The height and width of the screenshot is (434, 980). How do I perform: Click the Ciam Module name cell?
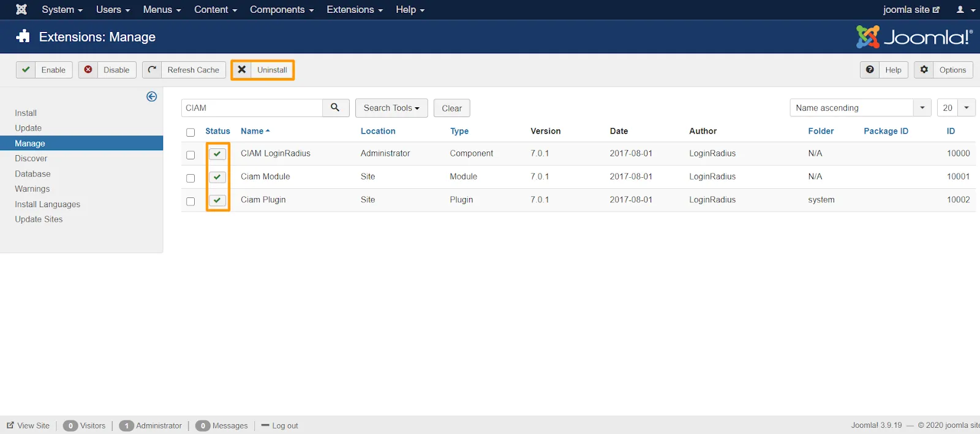pos(265,177)
